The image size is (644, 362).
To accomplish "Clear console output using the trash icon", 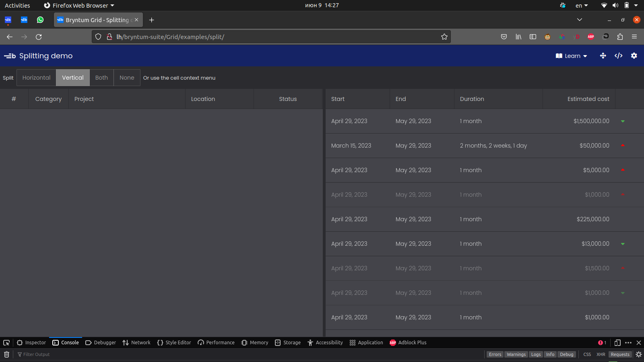I will (6, 354).
